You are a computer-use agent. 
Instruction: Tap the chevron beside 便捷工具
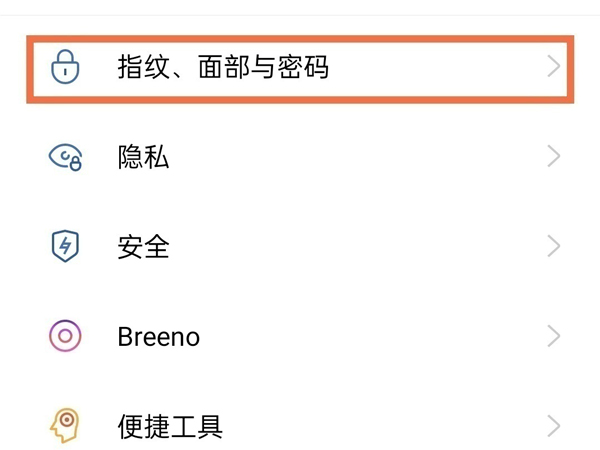click(554, 426)
